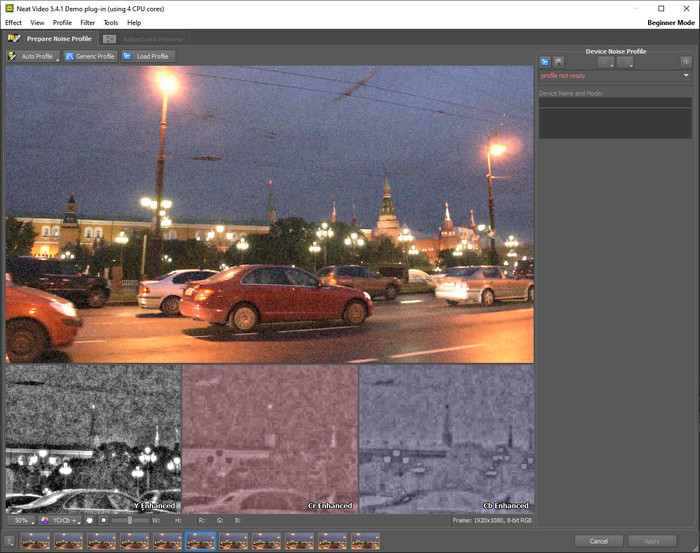Click the Beginner Mode label
Viewport: 700px width, 553px height.
[x=671, y=23]
